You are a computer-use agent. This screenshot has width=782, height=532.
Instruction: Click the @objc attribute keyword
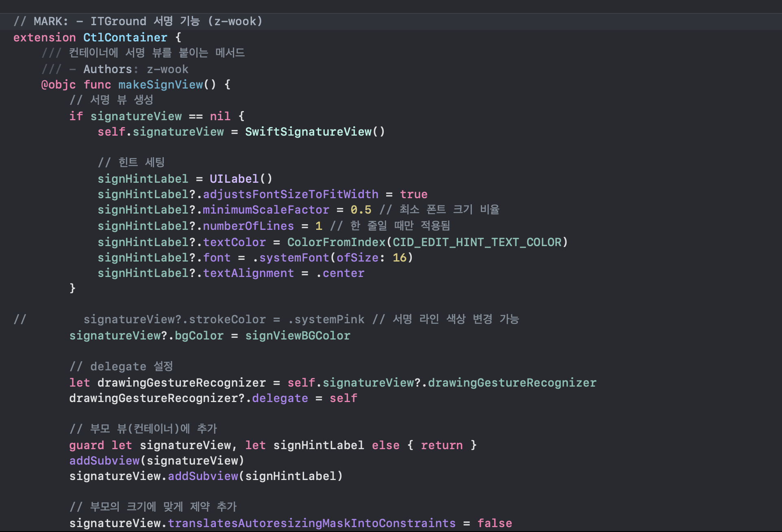coord(58,84)
